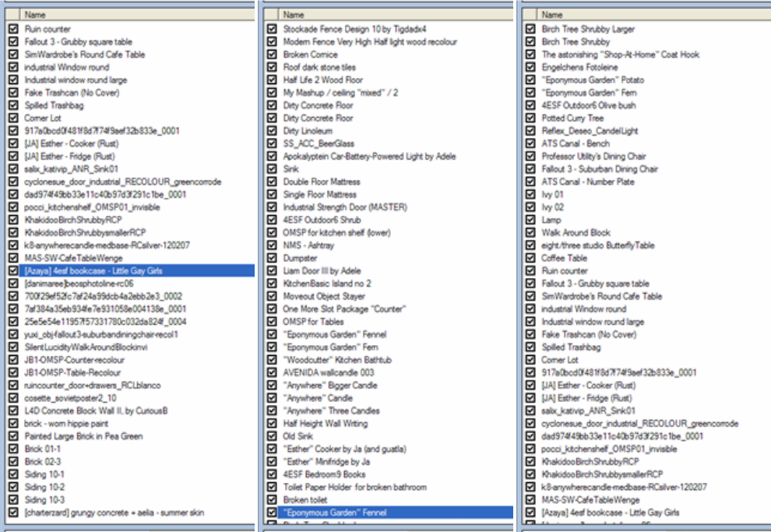Select the SS_ACC_BeerGlass item
Image resolution: width=771 pixels, height=532 pixels.
tap(319, 143)
